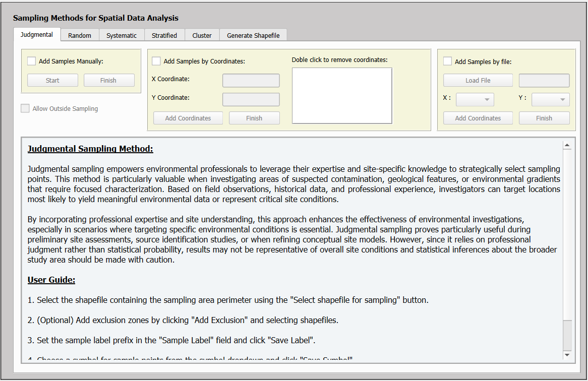
Task: Click the 'Judgmental Sampling Method:' heading
Action: point(90,149)
